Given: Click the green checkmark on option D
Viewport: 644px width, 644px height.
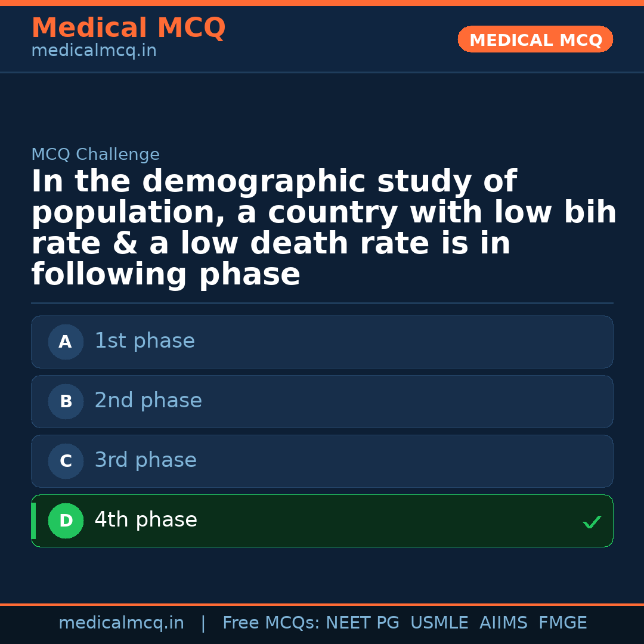Looking at the screenshot, I should (592, 522).
